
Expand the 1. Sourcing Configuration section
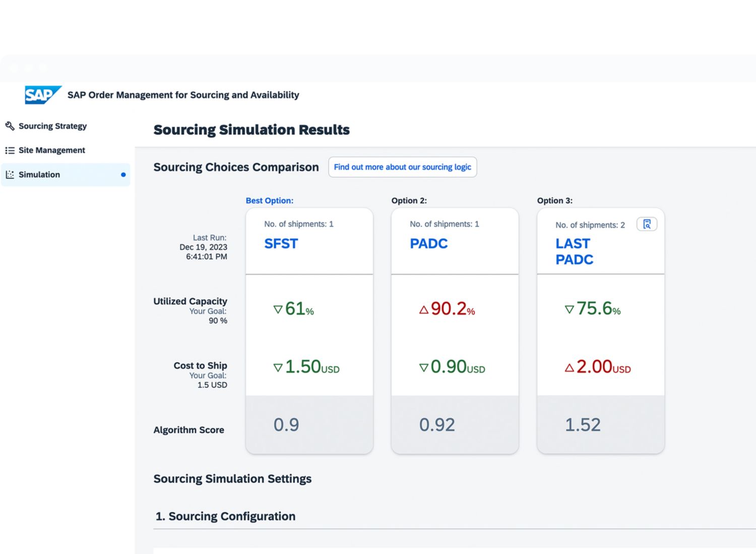[225, 516]
